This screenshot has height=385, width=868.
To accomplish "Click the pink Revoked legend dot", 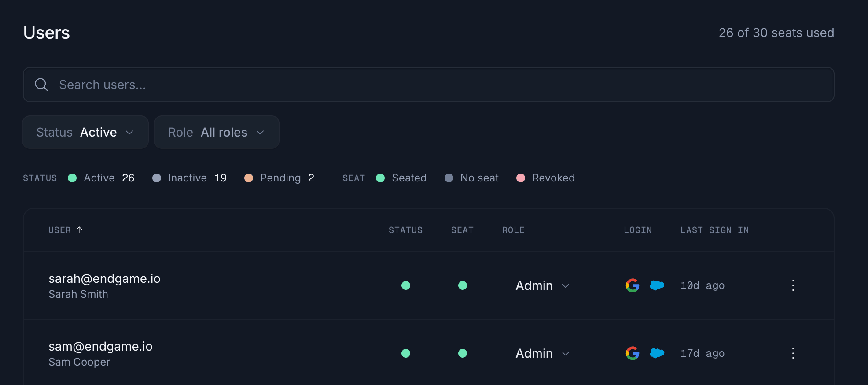I will (x=521, y=178).
